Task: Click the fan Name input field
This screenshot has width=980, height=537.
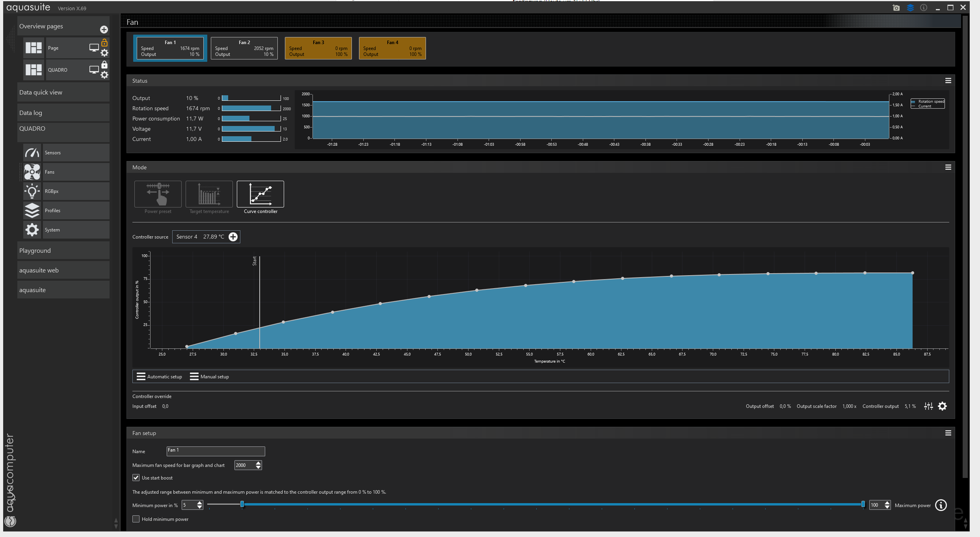Action: [216, 451]
